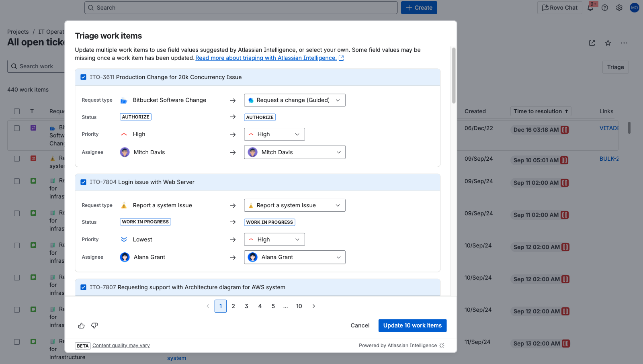Click the dialog's vertical scrollbar
Viewport: 643px width, 364px height.
[x=454, y=76]
